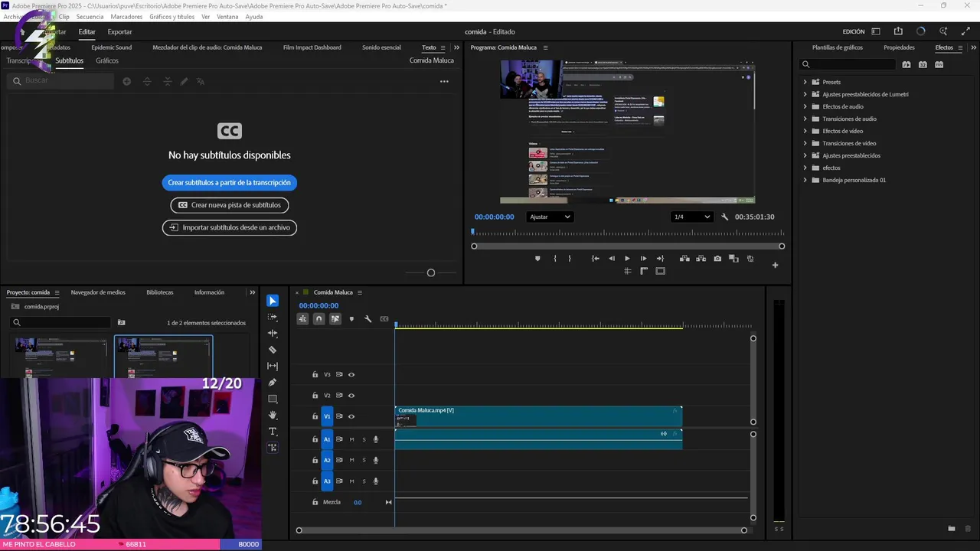Select the Slip tool
980x551 pixels.
[x=273, y=366]
